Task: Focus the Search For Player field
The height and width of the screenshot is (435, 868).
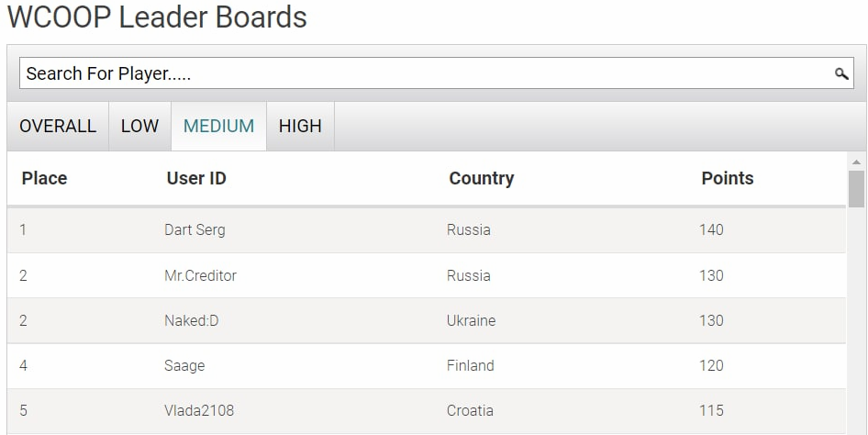Action: 436,73
